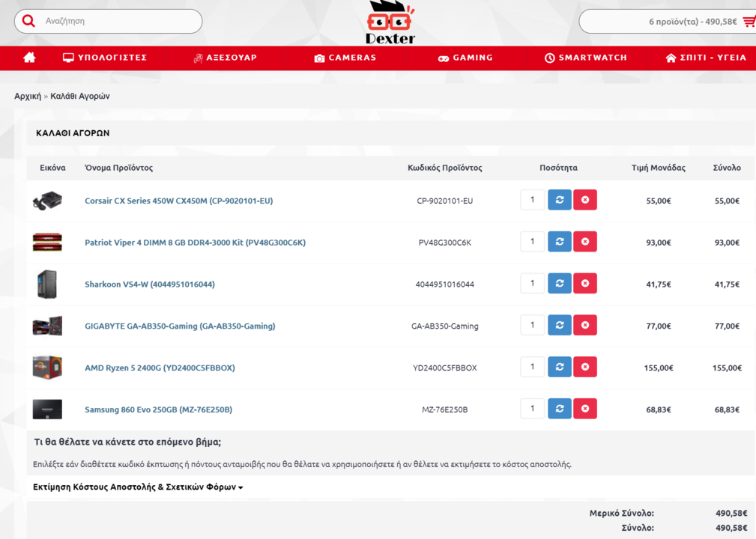Screen dimensions: 756x539
Task: Click product code CP-9020101-EU
Action: [x=444, y=201]
